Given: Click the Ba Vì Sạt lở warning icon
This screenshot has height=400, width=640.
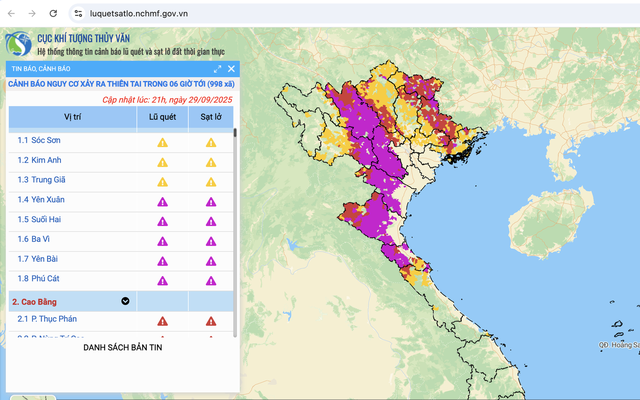Looking at the screenshot, I should [x=211, y=242].
